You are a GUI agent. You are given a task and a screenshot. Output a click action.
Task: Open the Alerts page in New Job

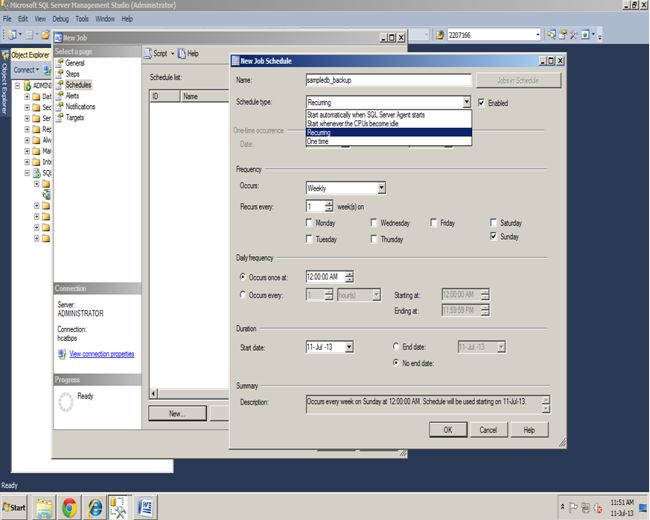click(x=72, y=95)
